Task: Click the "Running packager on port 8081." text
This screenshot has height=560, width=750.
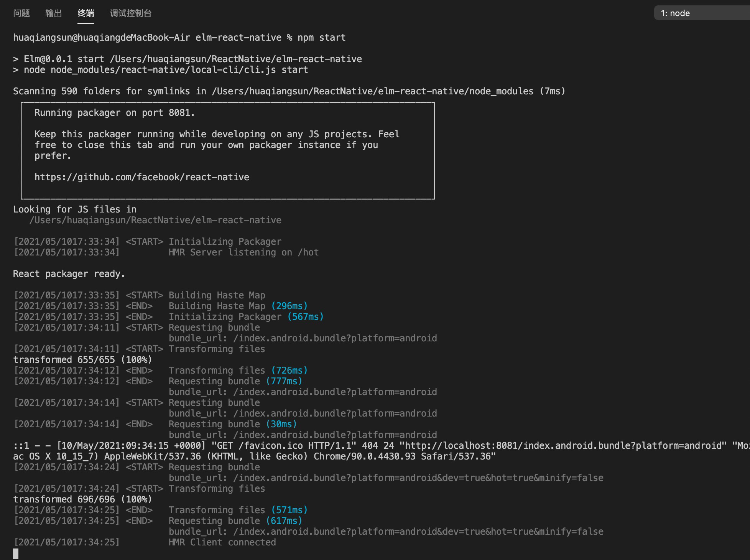Action: (x=114, y=113)
